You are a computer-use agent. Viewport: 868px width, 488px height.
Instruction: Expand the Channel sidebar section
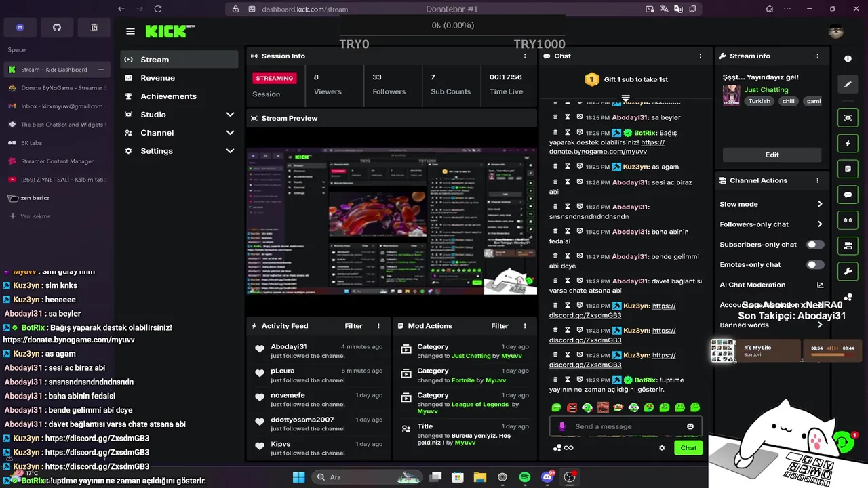point(230,133)
